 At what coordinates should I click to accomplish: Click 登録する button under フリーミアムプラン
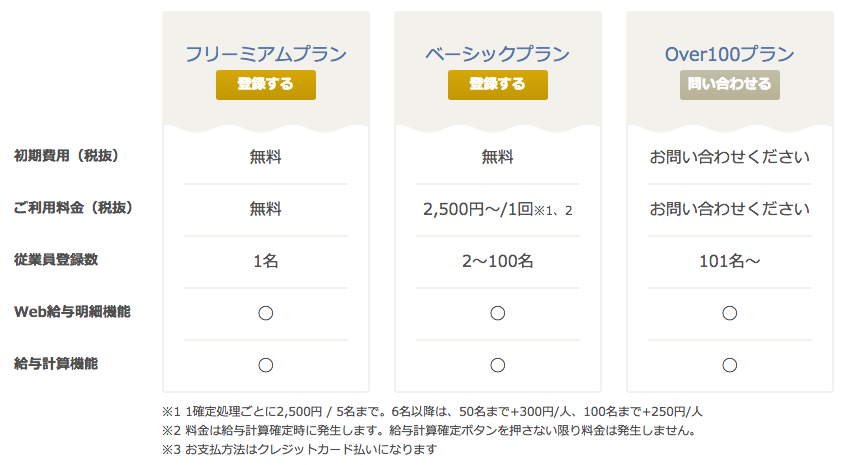click(265, 85)
